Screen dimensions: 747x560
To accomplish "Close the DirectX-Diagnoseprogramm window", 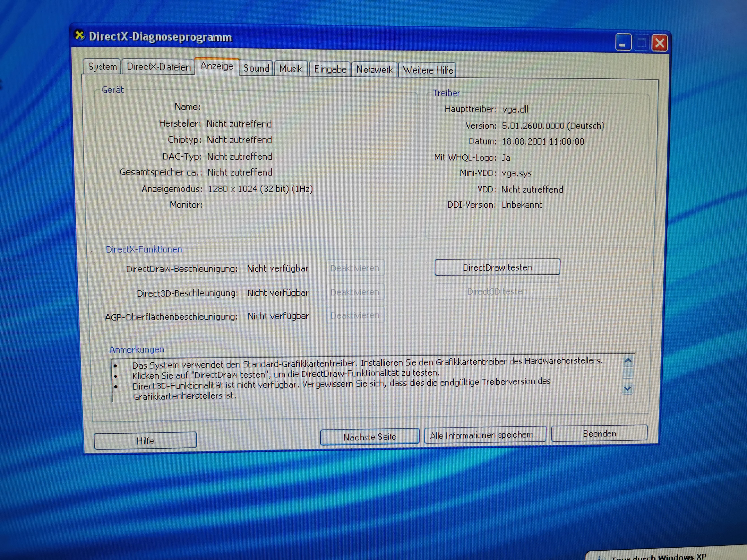I will [x=660, y=43].
